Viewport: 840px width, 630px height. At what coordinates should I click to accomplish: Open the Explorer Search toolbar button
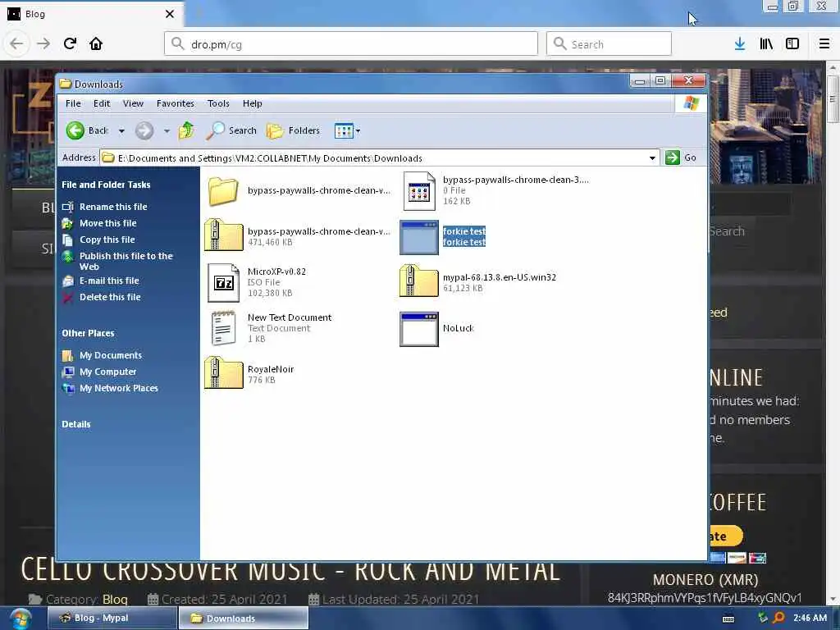coord(231,130)
